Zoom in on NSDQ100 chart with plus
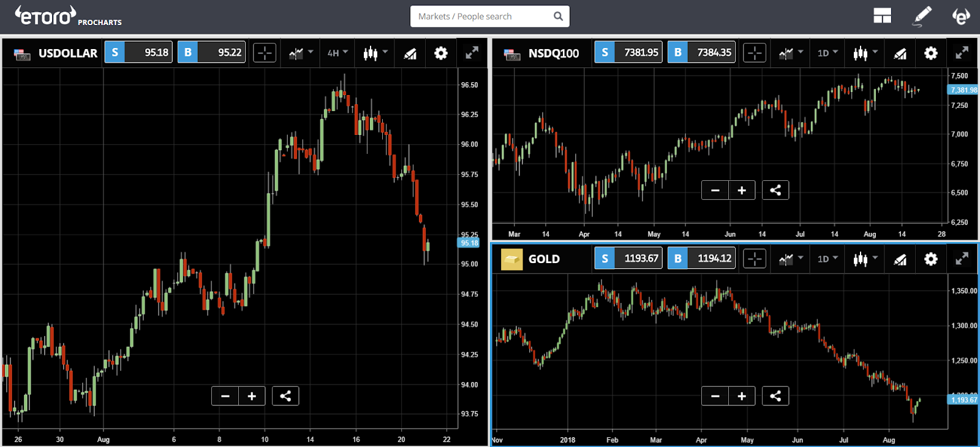 click(742, 190)
